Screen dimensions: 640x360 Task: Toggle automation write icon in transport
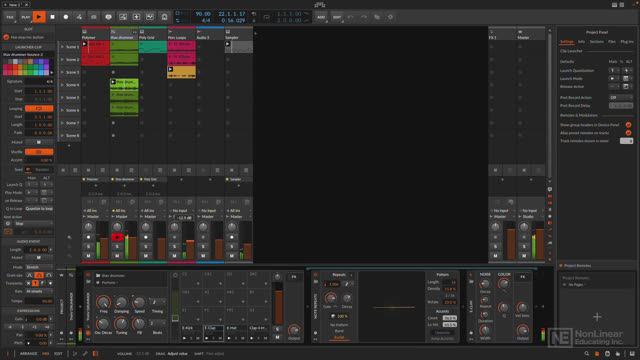click(x=79, y=17)
